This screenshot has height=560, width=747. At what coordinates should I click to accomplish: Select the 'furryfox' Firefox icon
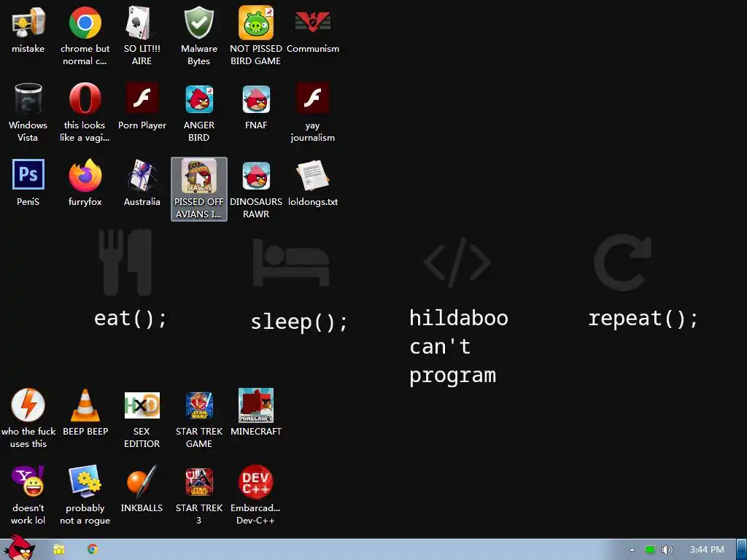pos(85,175)
